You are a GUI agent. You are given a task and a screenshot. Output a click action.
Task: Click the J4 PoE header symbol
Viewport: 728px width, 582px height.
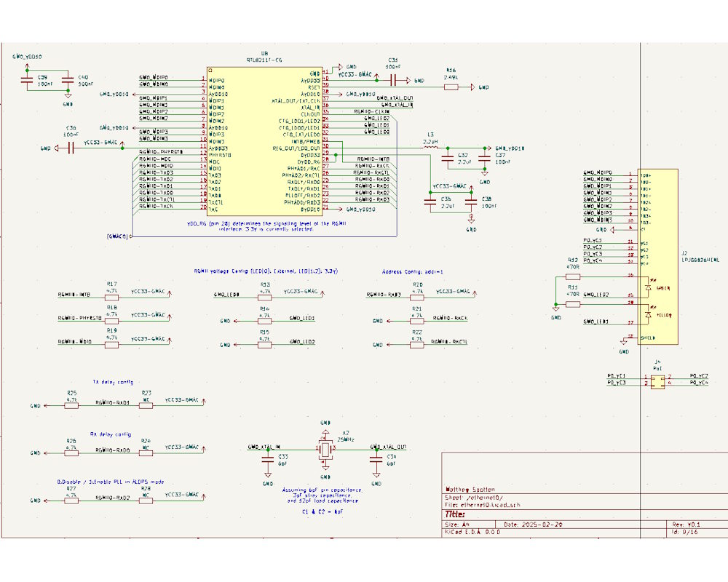[x=657, y=380]
